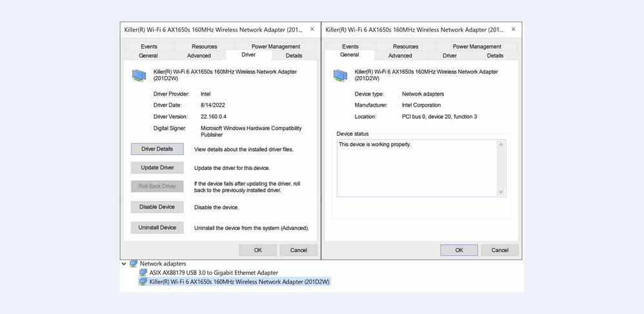Click 'This device is working properly.' text
644x314 pixels.
(x=374, y=145)
